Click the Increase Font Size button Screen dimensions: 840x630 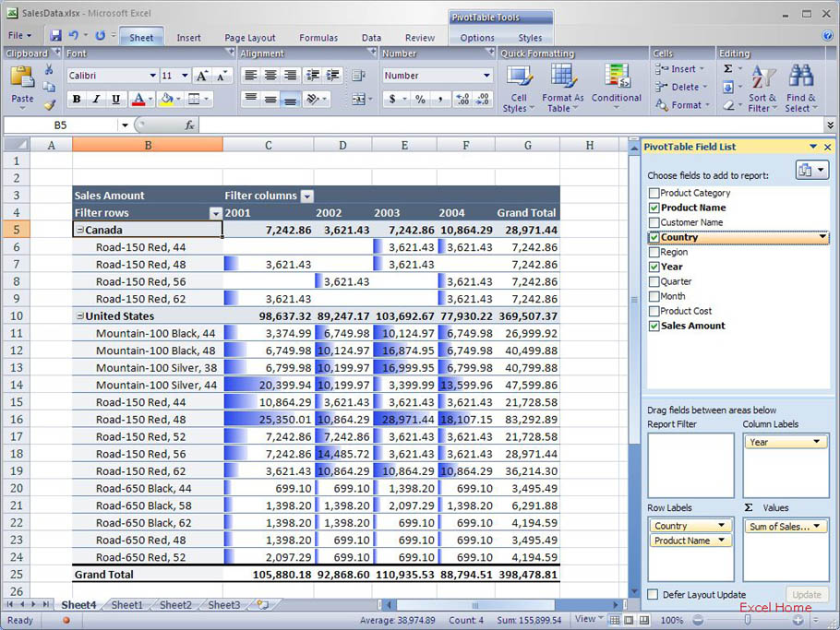pos(203,76)
